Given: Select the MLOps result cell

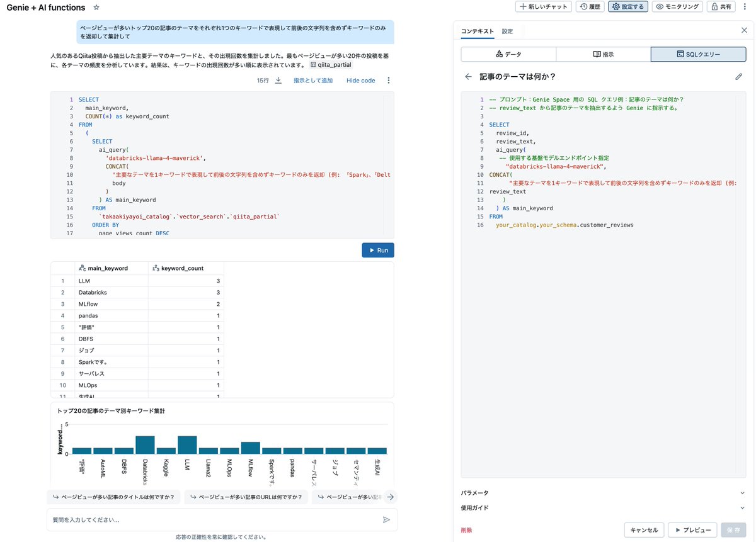Looking at the screenshot, I should (111, 385).
